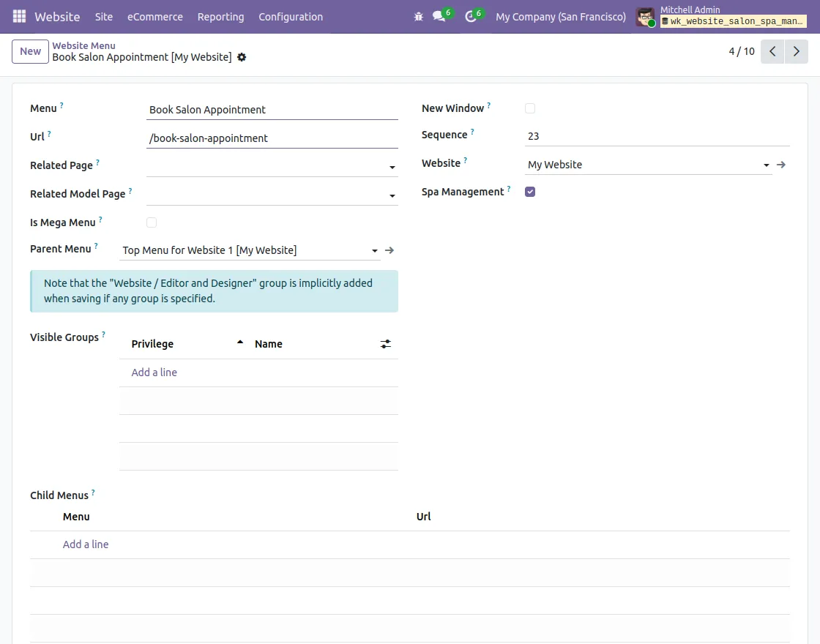Open the record actions gear icon
Screen dimensions: 820x644
point(242,57)
